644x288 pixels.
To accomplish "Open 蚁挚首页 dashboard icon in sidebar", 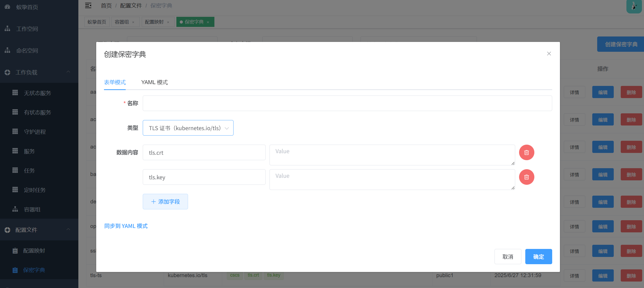I will [8, 7].
